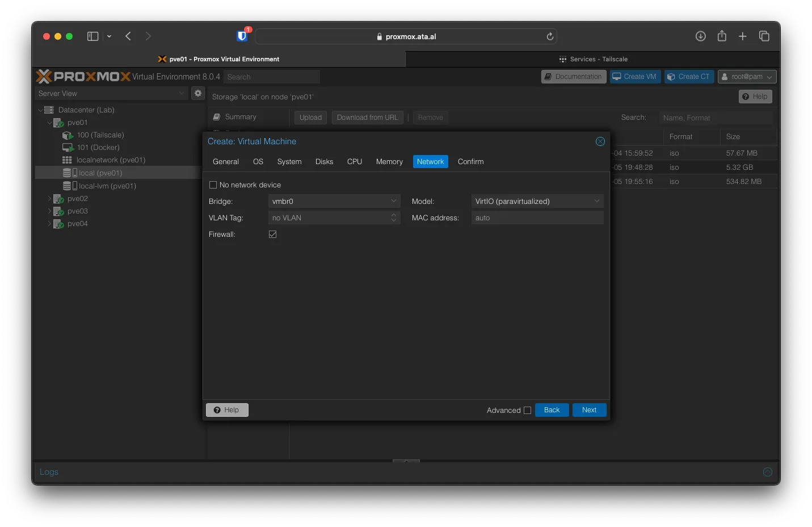
Task: Click the Safari share icon
Action: pyautogui.click(x=722, y=36)
